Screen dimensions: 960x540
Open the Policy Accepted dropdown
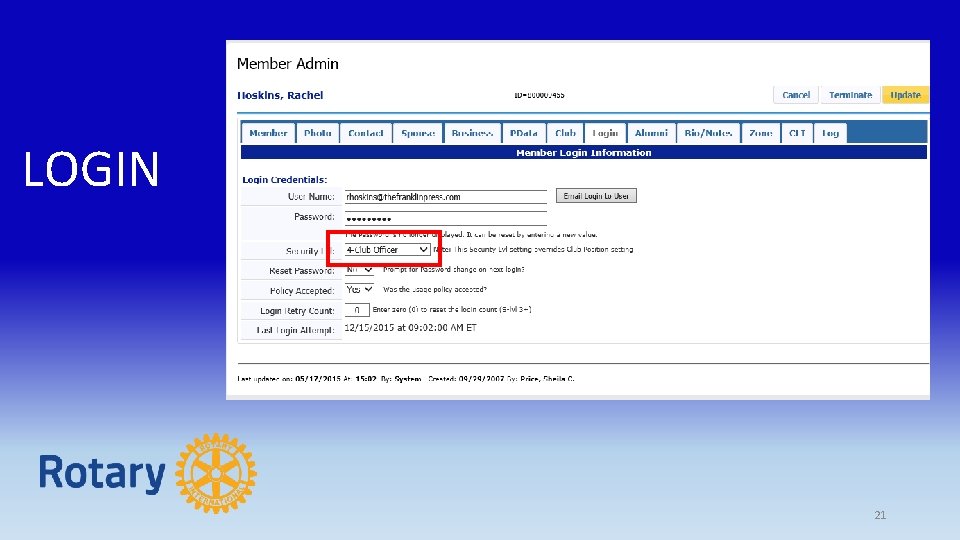pos(359,289)
